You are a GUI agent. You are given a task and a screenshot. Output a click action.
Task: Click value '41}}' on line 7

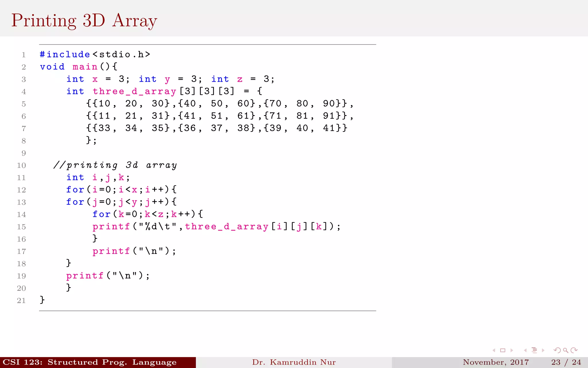[335, 128]
